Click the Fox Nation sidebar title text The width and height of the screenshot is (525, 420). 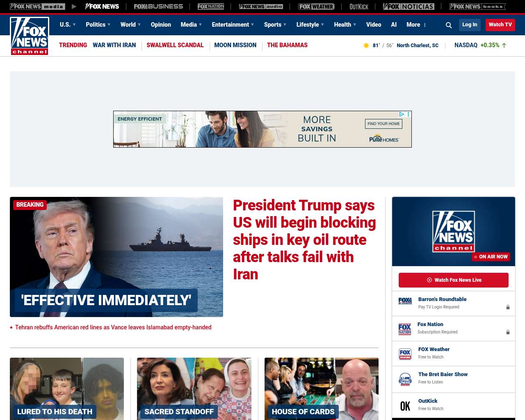[x=430, y=324]
